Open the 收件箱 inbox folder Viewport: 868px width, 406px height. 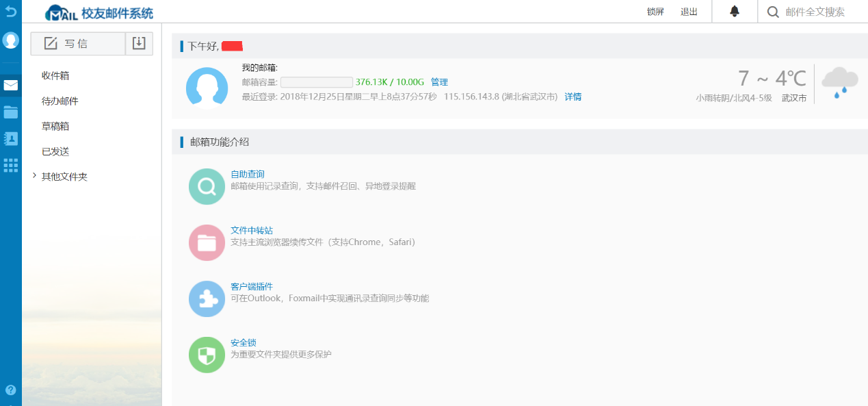coord(55,75)
